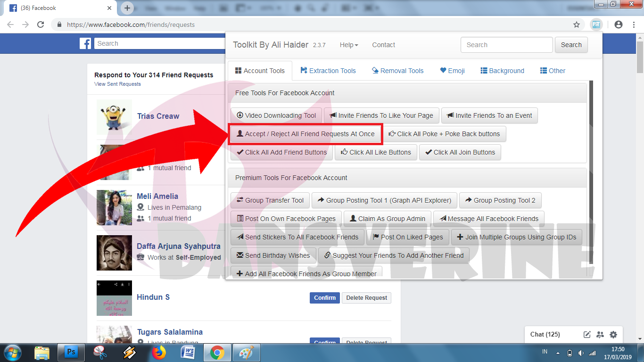Viewport: 644px width, 362px height.
Task: Go back to previous page
Action: [10, 25]
